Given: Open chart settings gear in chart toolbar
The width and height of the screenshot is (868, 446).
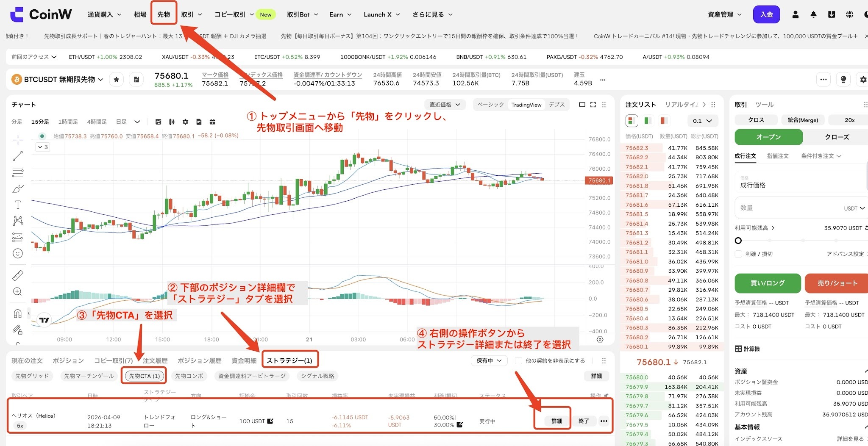Looking at the screenshot, I should pyautogui.click(x=185, y=122).
